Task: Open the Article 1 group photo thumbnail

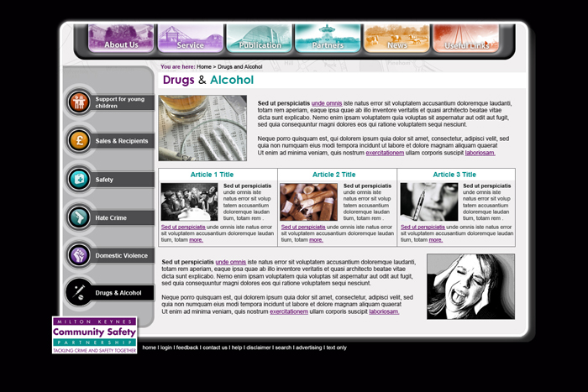Action: (189, 201)
